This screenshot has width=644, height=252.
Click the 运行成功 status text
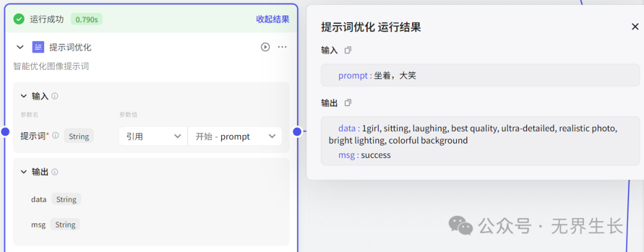pyautogui.click(x=47, y=19)
